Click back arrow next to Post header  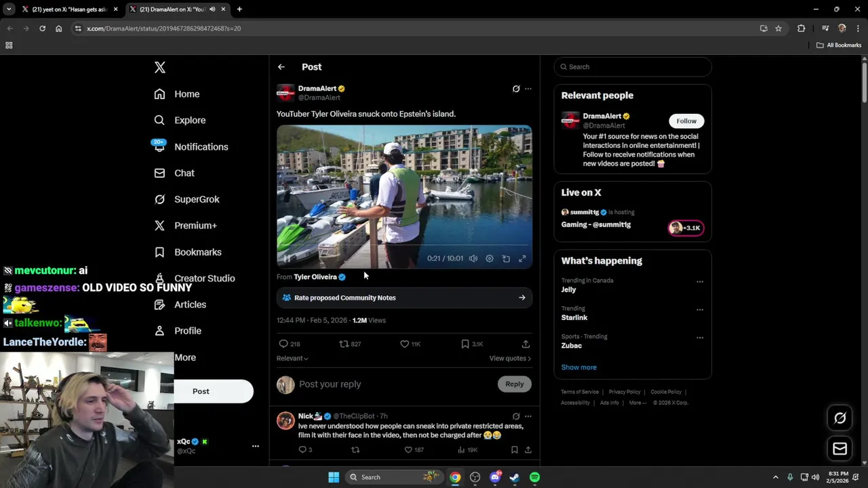281,67
